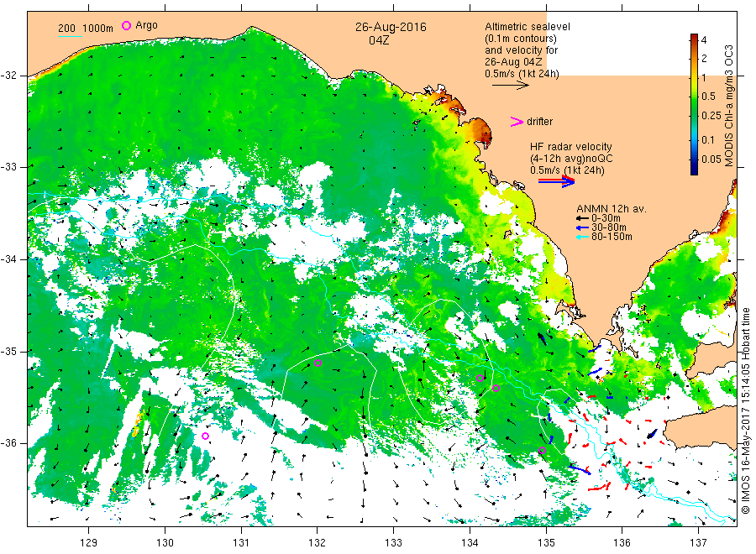Click the color bar tick value '4'

704,40
